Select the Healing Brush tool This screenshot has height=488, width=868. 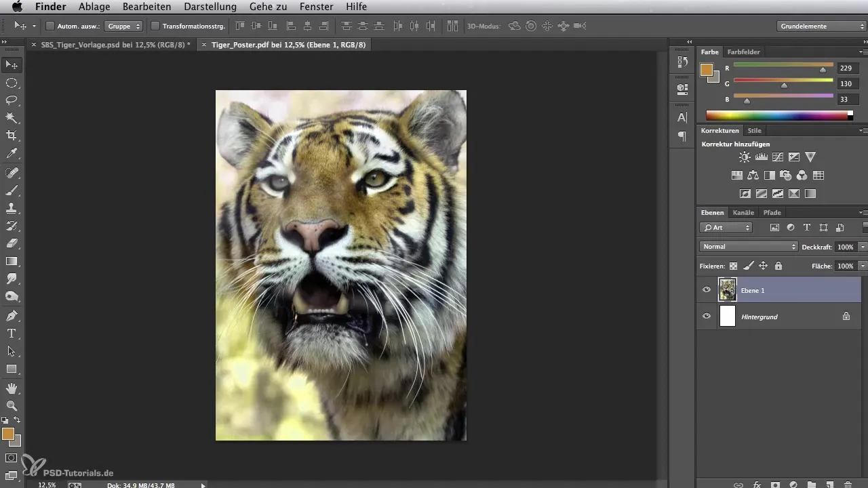click(12, 173)
